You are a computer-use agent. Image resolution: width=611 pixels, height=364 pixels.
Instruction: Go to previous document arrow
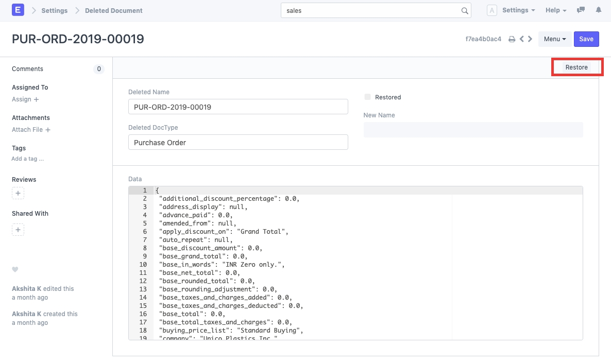click(521, 39)
